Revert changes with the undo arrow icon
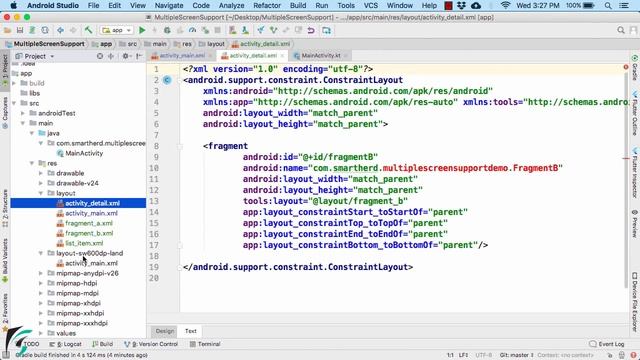 pos(311,30)
